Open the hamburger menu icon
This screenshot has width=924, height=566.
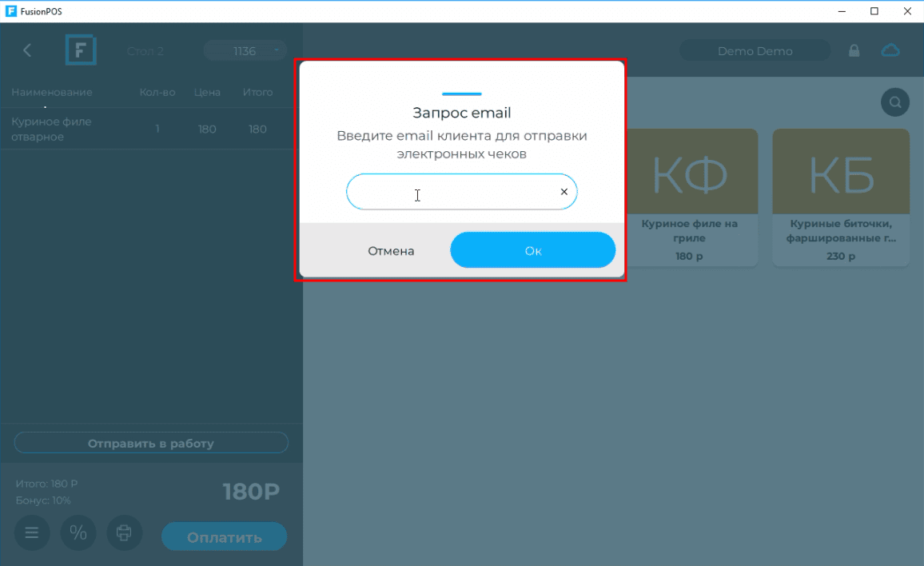click(x=32, y=533)
